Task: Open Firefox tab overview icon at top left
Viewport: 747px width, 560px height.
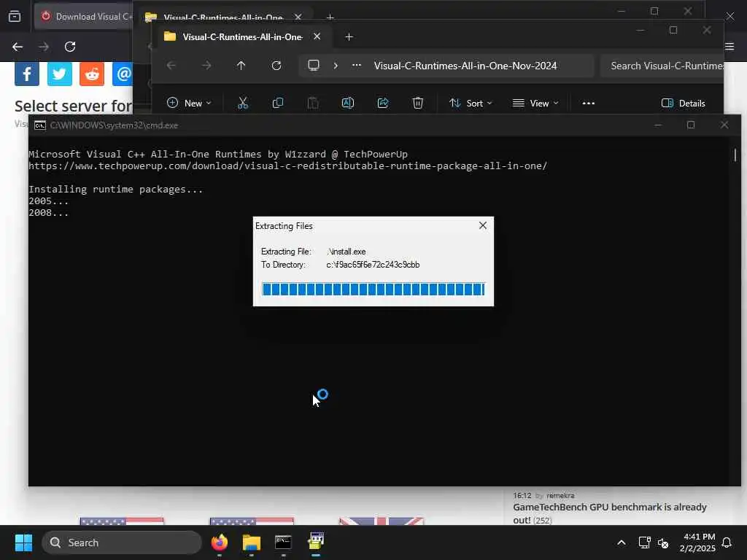Action: point(15,17)
